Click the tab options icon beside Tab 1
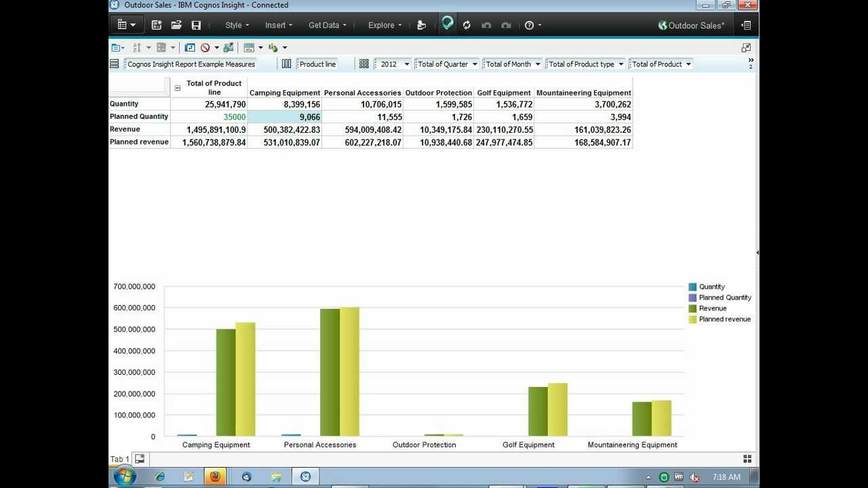 click(x=139, y=459)
